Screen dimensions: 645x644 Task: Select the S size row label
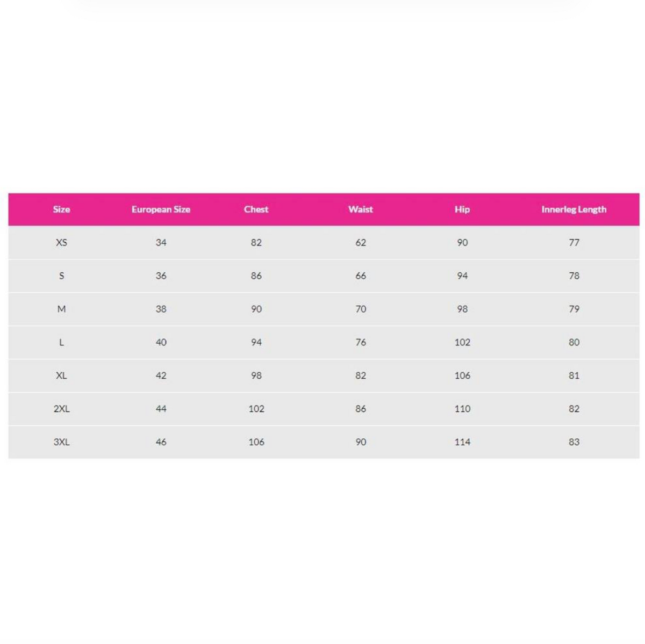(x=61, y=276)
